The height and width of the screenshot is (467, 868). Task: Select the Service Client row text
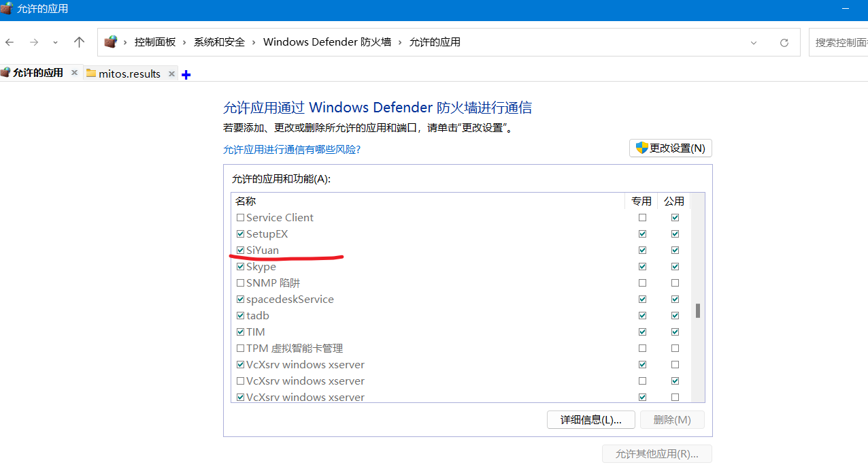pyautogui.click(x=280, y=218)
